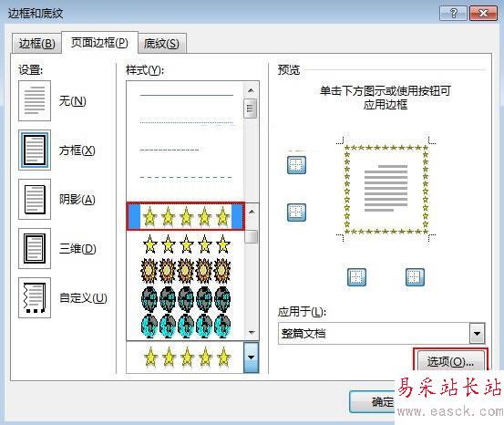Select the second yellow stars art border
This screenshot has width=504, height=425.
[x=187, y=244]
